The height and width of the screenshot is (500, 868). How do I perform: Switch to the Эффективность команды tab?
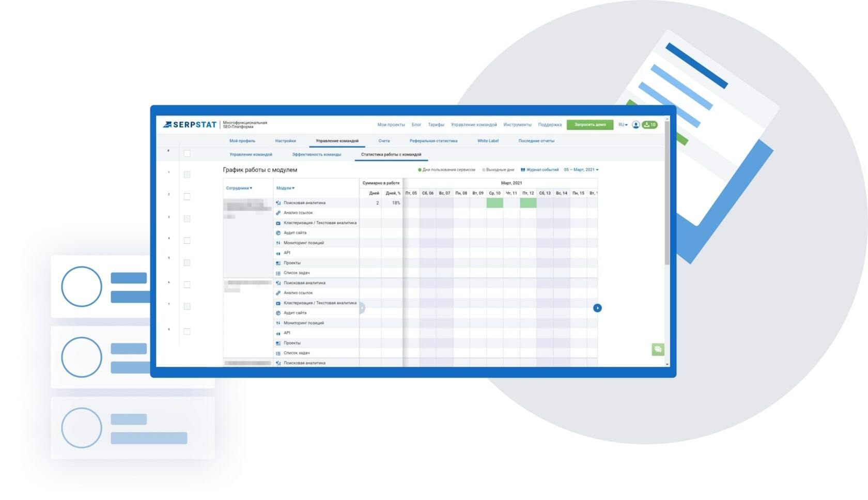(316, 154)
